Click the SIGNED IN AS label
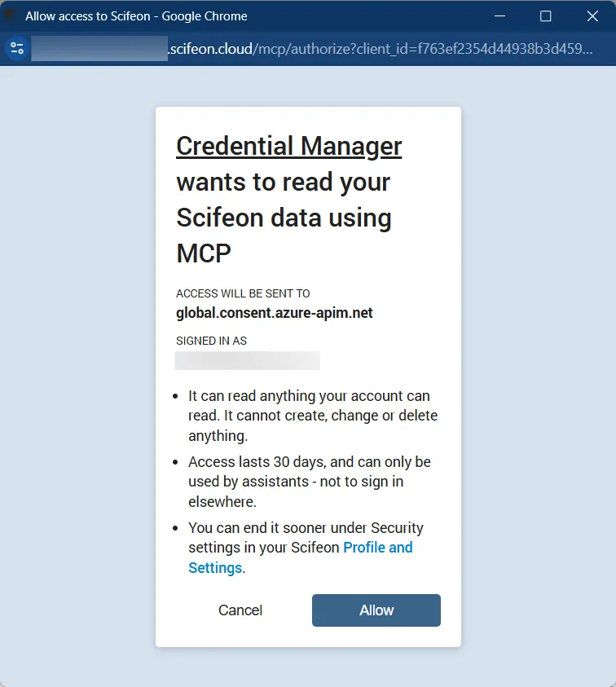The image size is (616, 687). coord(211,341)
